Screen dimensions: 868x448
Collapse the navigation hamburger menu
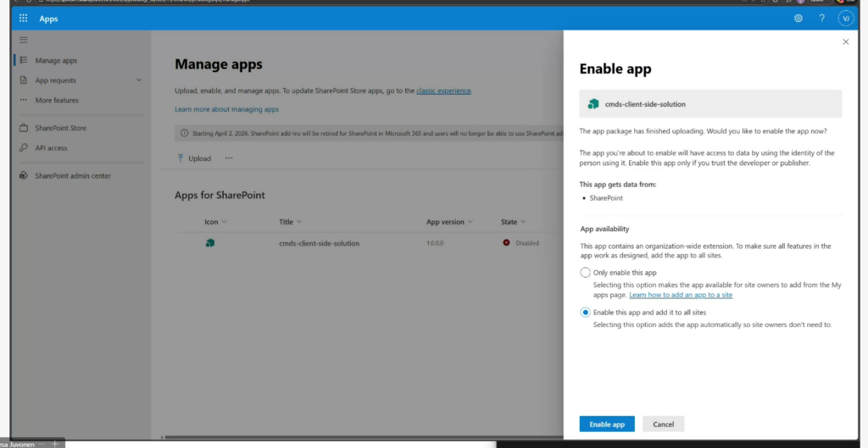click(x=24, y=40)
